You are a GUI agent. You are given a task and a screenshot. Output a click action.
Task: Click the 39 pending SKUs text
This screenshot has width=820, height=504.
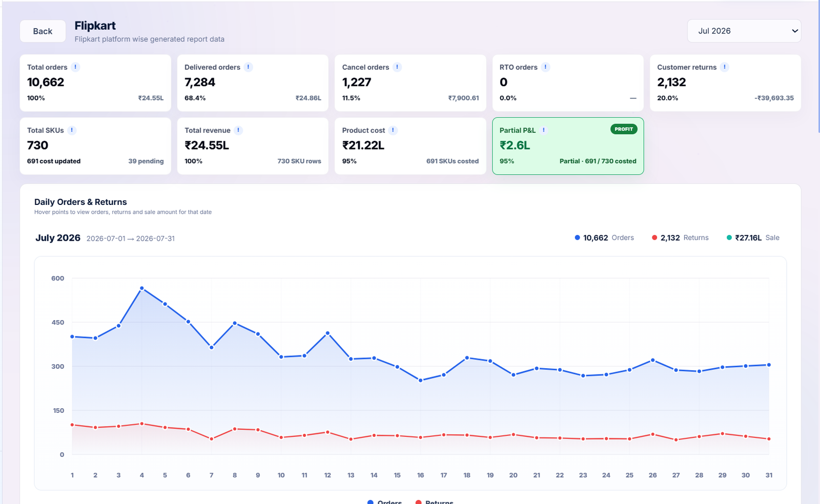146,161
